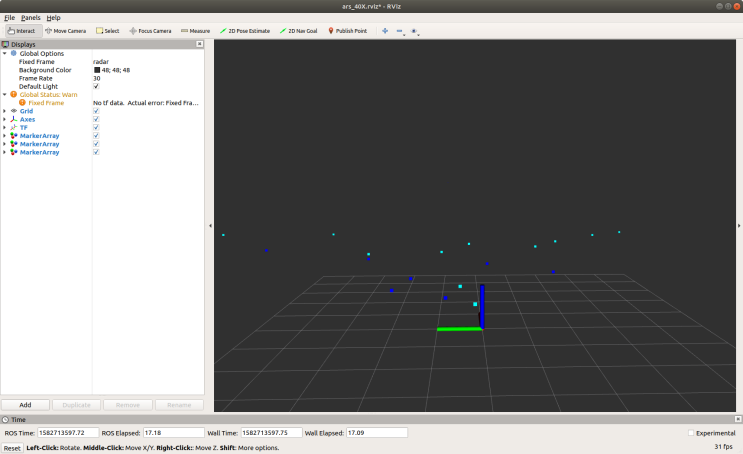Activate the Measure tool
Viewport: 743px width, 454px height.
pyautogui.click(x=195, y=31)
